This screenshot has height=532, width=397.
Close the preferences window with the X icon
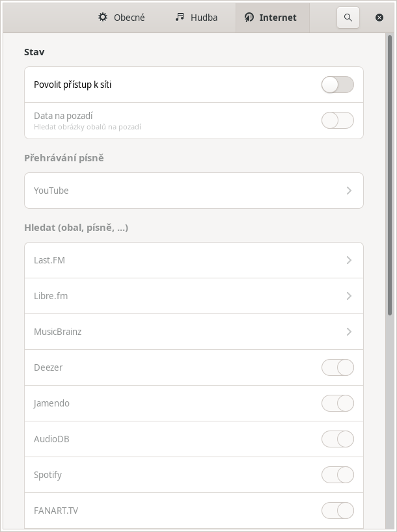[x=379, y=18]
